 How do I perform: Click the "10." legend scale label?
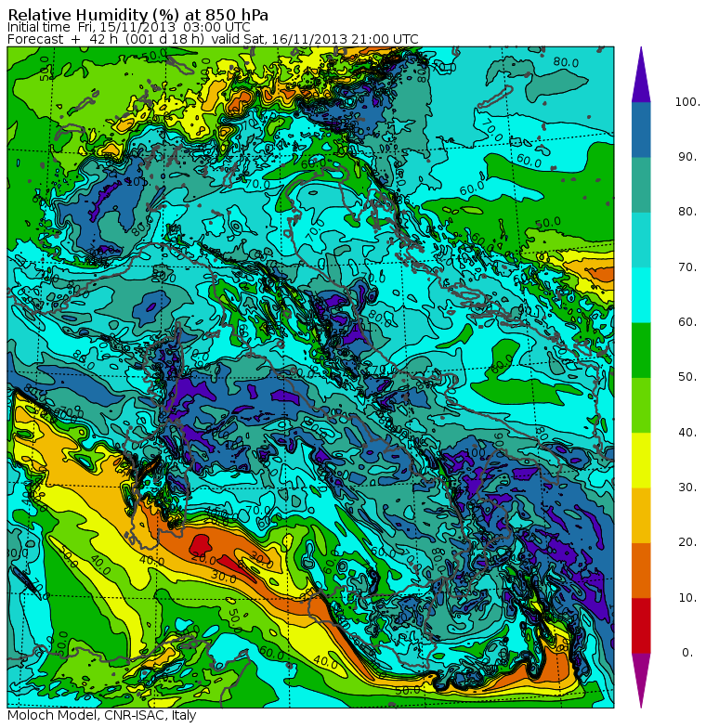(687, 598)
